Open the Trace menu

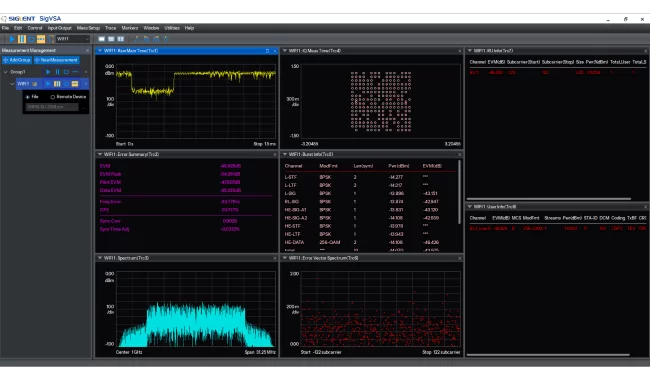click(x=110, y=28)
